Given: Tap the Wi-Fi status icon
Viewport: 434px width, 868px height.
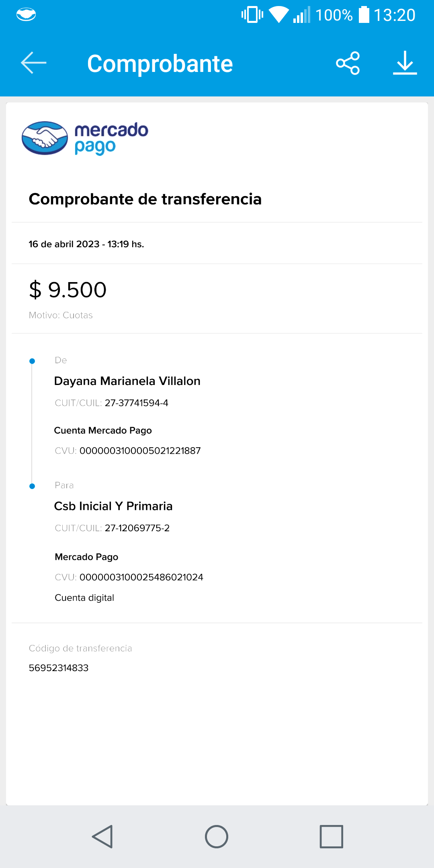Looking at the screenshot, I should (278, 15).
